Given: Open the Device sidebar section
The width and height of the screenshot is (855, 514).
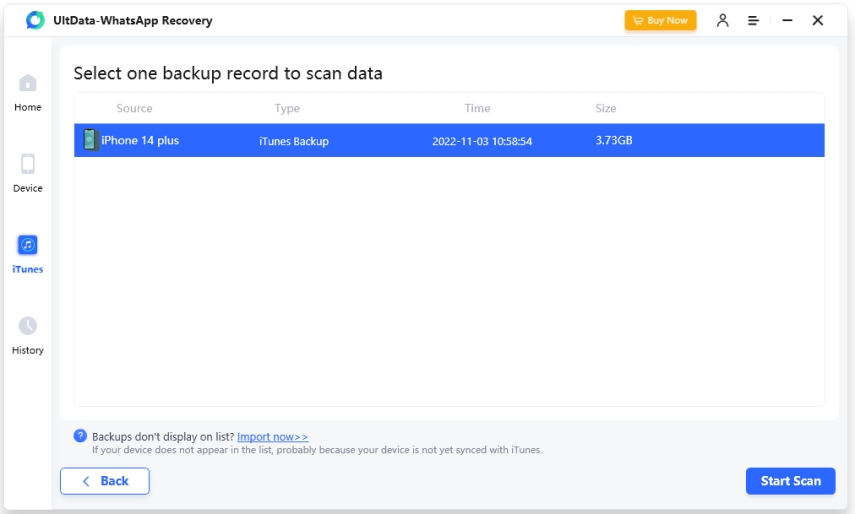Looking at the screenshot, I should pyautogui.click(x=28, y=174).
